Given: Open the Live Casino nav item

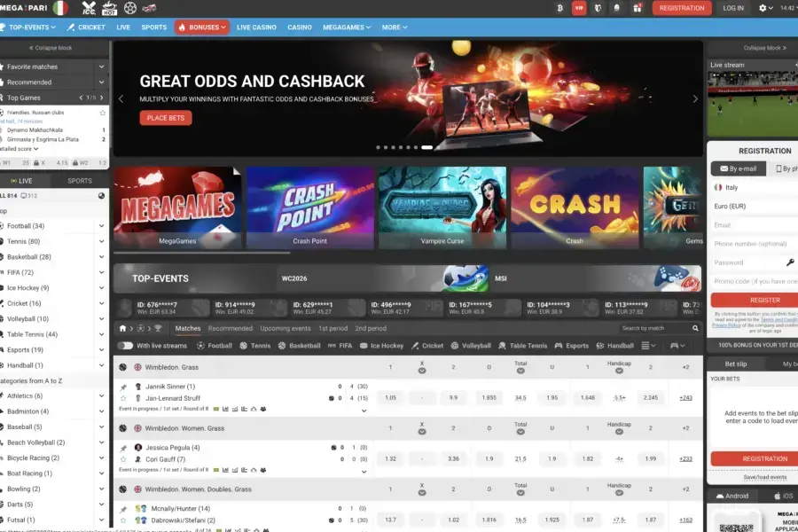Looking at the screenshot, I should [256, 27].
